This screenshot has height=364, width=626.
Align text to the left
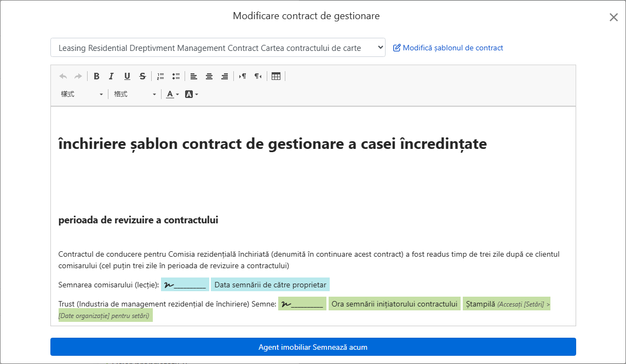pos(194,76)
